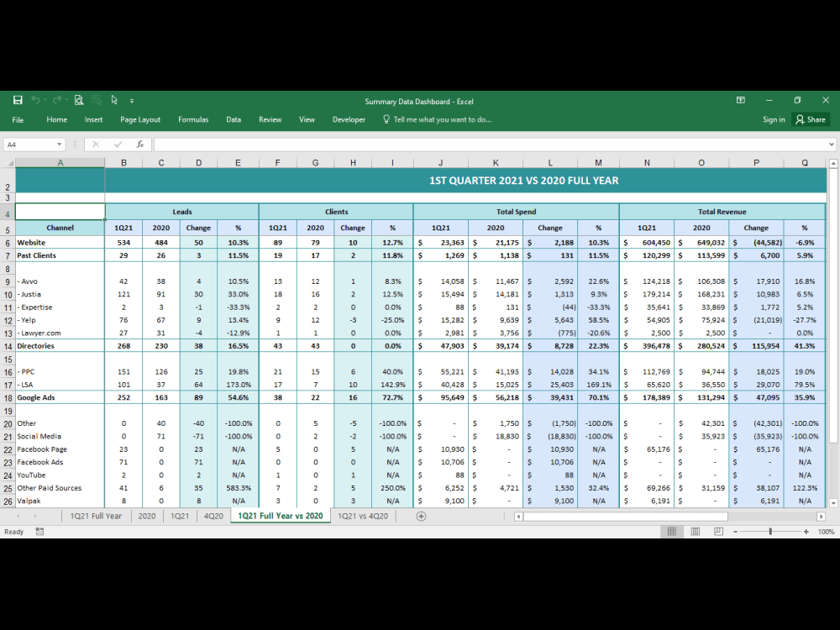Open the Developer ribbon tab

coord(349,119)
